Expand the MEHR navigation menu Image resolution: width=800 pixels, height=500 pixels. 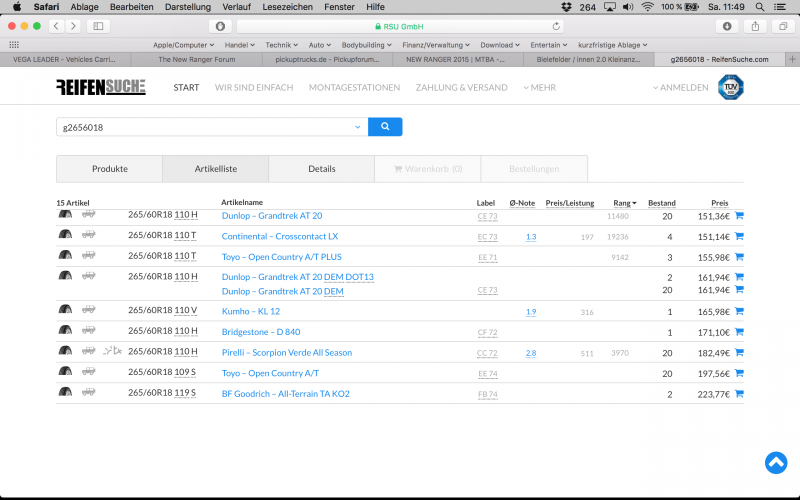tap(539, 87)
